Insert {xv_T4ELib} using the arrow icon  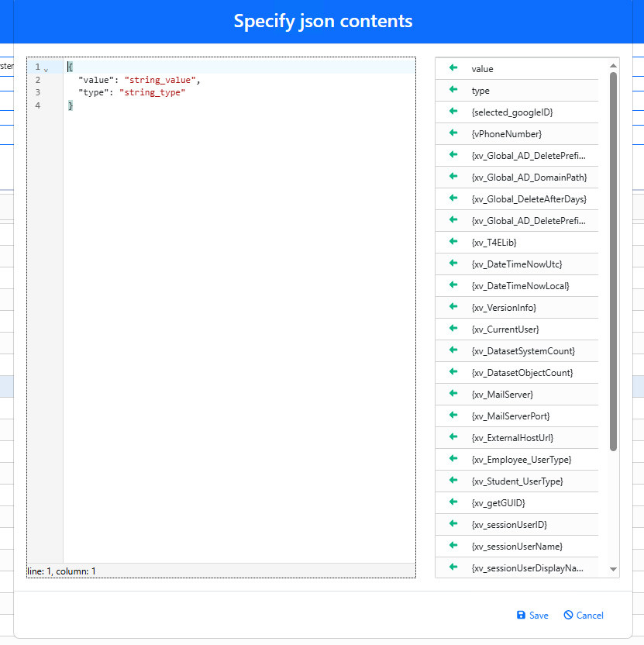[453, 241]
